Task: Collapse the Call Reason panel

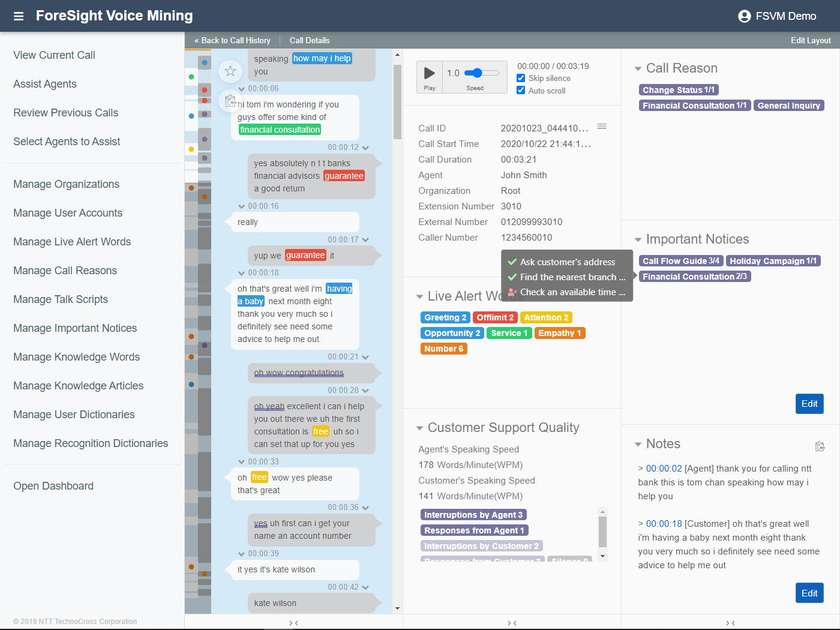Action: tap(638, 68)
